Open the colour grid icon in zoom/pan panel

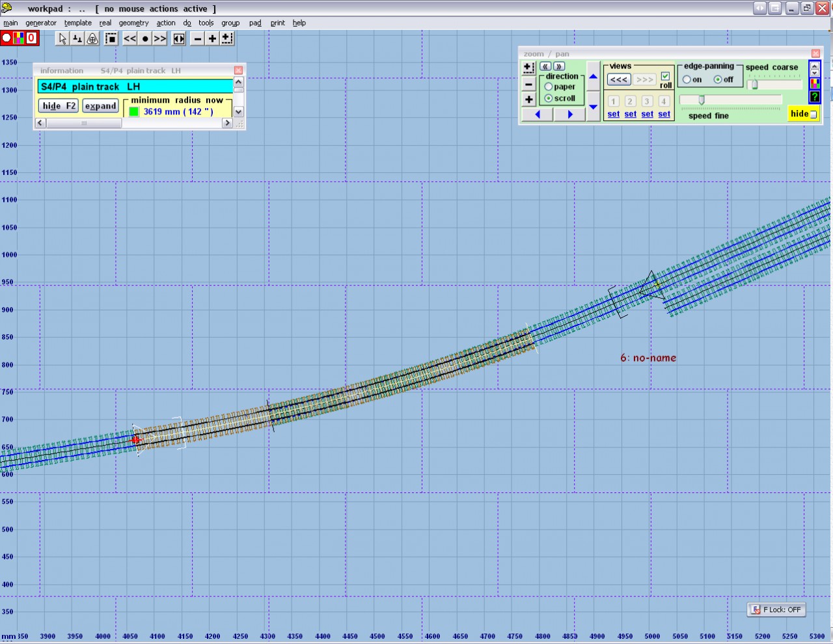click(814, 83)
